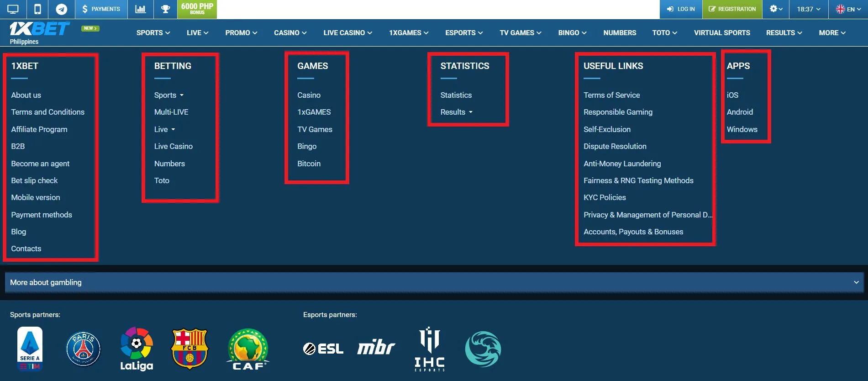The width and height of the screenshot is (868, 381).
Task: Open the Multi-LIVE footer link
Action: point(171,112)
